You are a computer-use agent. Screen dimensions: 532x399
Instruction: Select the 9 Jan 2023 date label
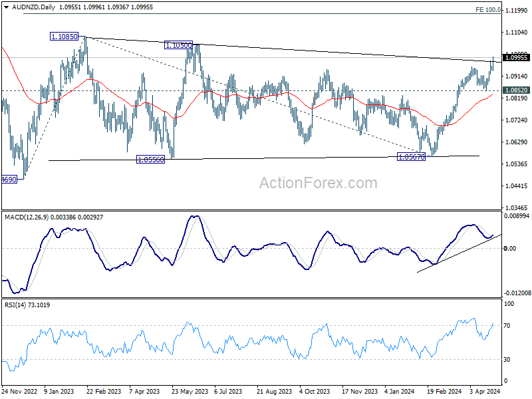[59, 391]
